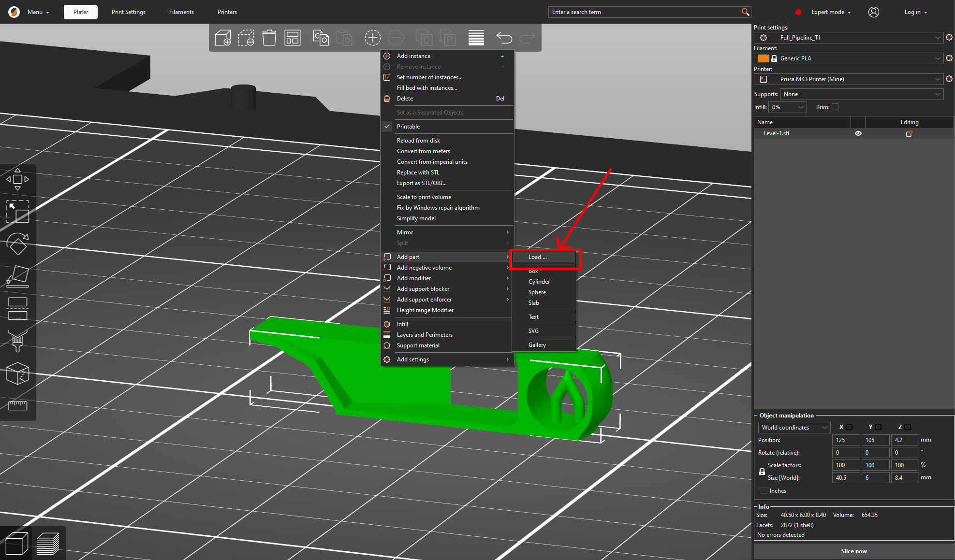Image resolution: width=955 pixels, height=560 pixels.
Task: Select the Paint-on supports tool
Action: (x=17, y=341)
